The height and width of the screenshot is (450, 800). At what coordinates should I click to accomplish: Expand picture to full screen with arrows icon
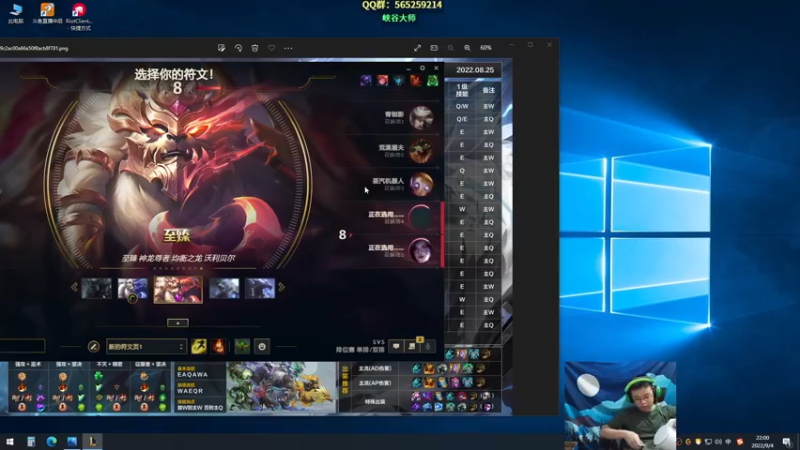417,48
